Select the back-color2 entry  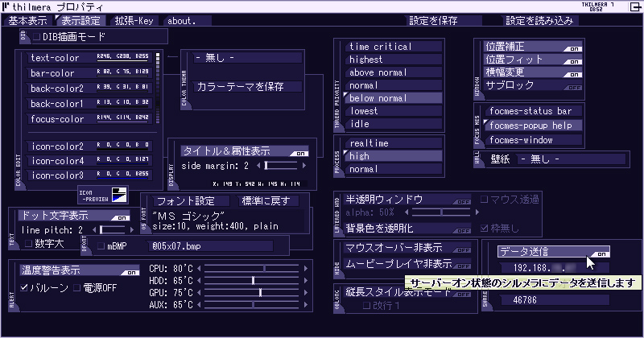coord(90,89)
